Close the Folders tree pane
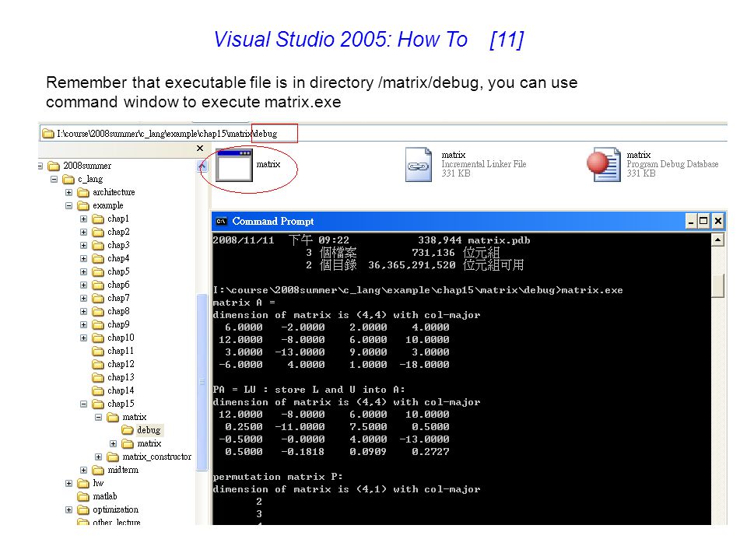747x560 pixels. point(200,148)
